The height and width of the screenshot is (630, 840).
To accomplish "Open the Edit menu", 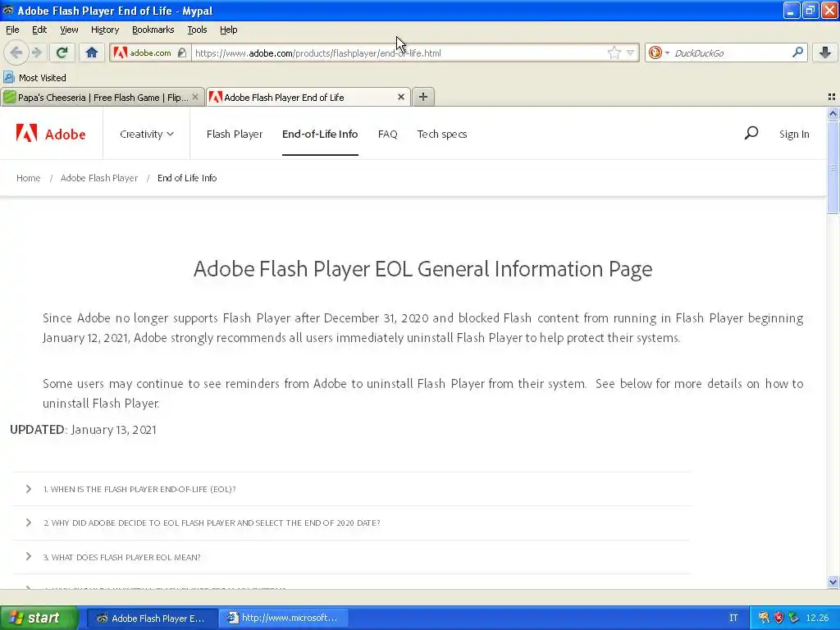I will [x=39, y=30].
